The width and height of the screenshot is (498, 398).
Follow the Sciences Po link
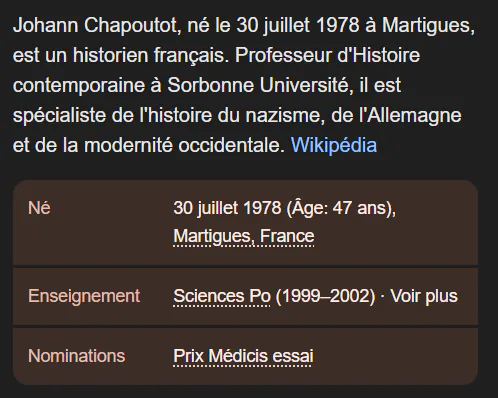click(x=222, y=296)
